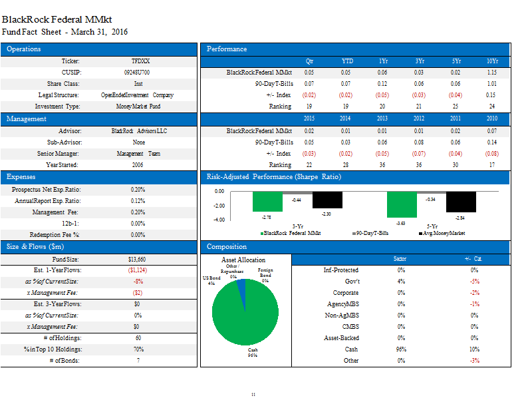Click the "Management Fee:" label in Expenses
Viewport: 532px width, 412px height.
[55, 212]
